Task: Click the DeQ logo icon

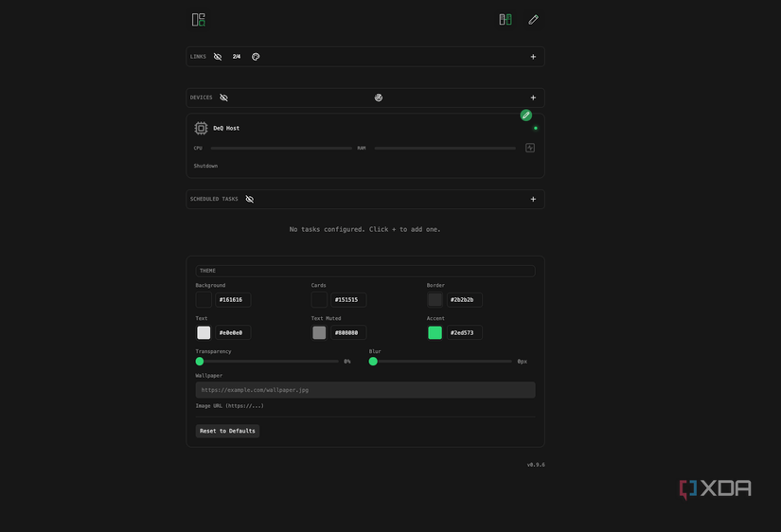Action: tap(198, 20)
